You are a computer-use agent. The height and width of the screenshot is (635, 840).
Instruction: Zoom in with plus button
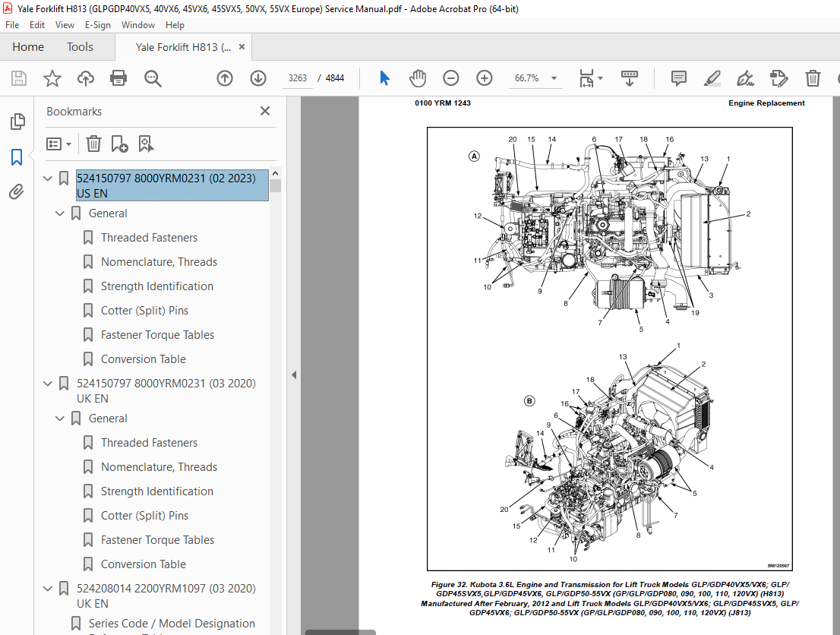(x=485, y=78)
